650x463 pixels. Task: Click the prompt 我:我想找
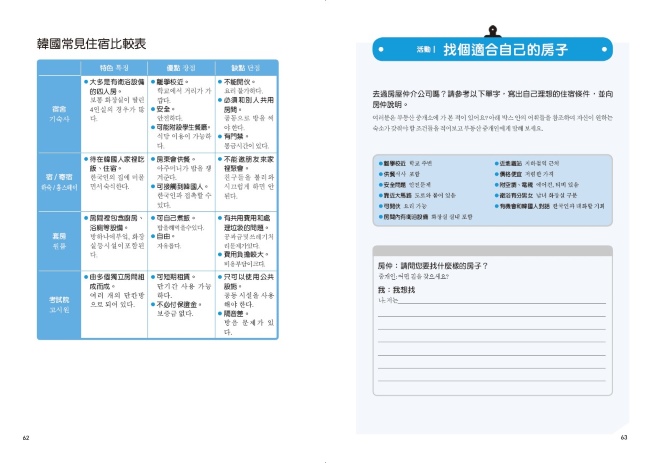coord(396,290)
